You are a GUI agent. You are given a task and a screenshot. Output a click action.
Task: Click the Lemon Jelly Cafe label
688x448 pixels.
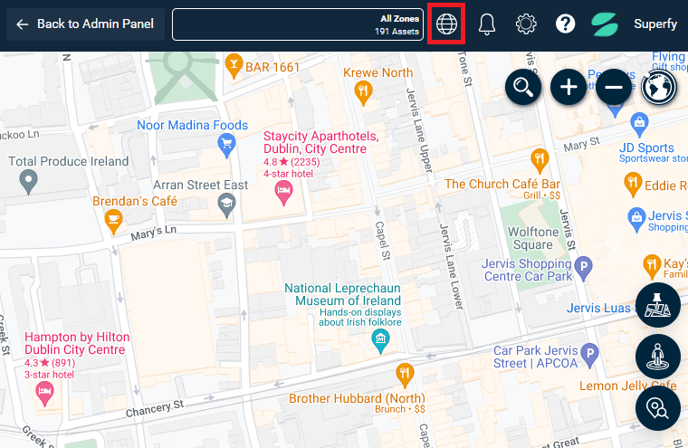coord(628,386)
